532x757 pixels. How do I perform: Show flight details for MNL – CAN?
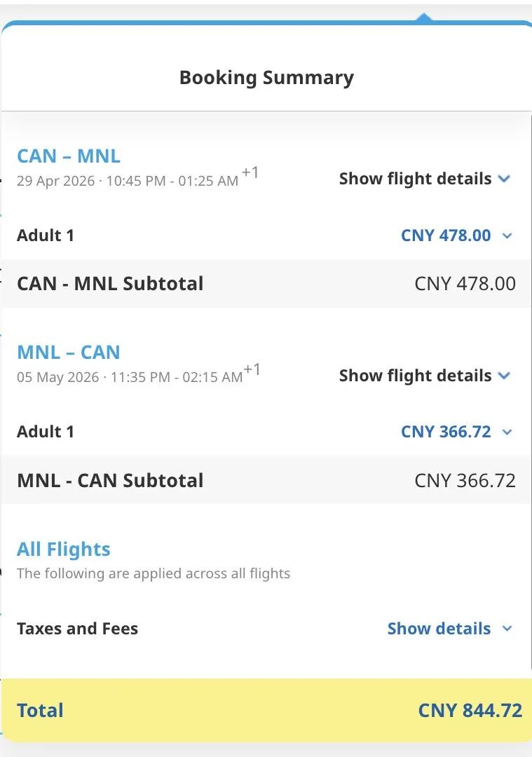[x=415, y=376]
